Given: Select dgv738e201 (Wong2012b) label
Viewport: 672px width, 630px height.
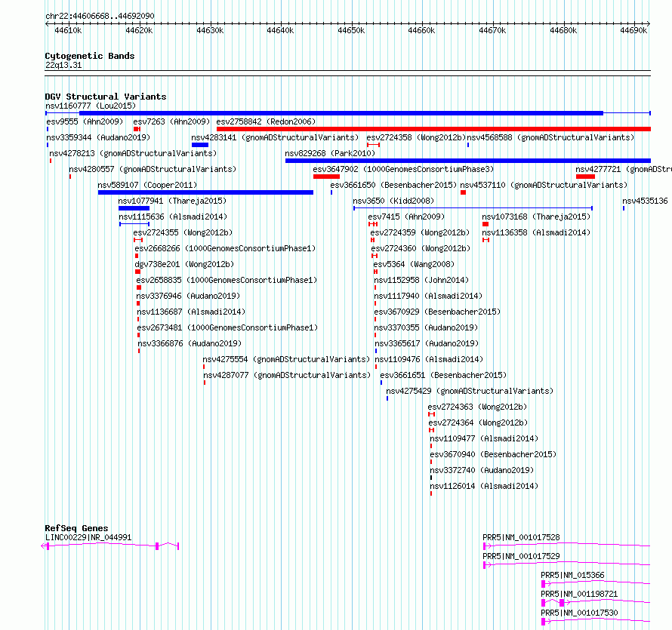Looking at the screenshot, I should (x=184, y=264).
